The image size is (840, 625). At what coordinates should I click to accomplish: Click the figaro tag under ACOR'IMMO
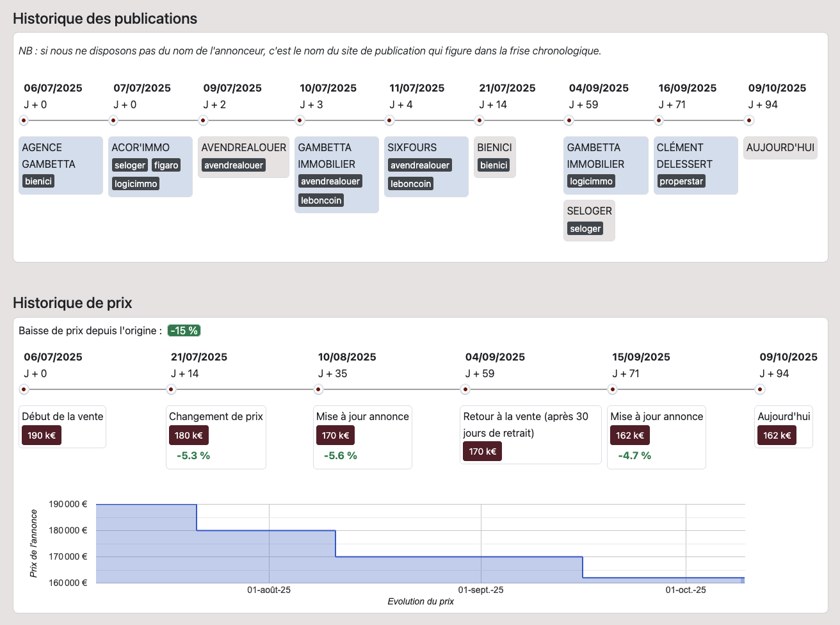pos(166,165)
